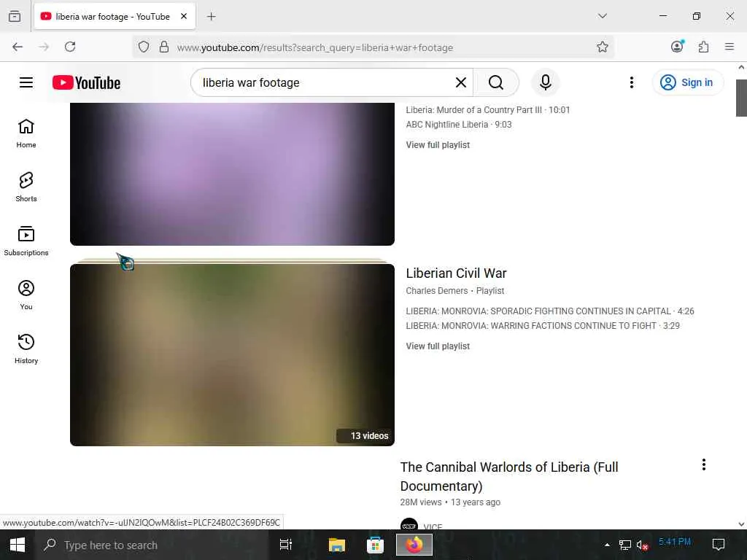The height and width of the screenshot is (560, 747).
Task: Show hidden system tray icons
Action: (607, 545)
